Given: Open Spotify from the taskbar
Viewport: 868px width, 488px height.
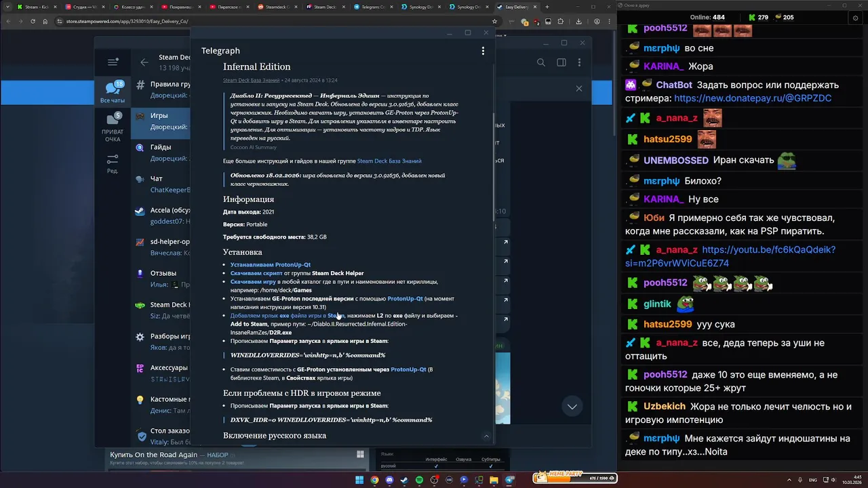Looking at the screenshot, I should click(419, 480).
